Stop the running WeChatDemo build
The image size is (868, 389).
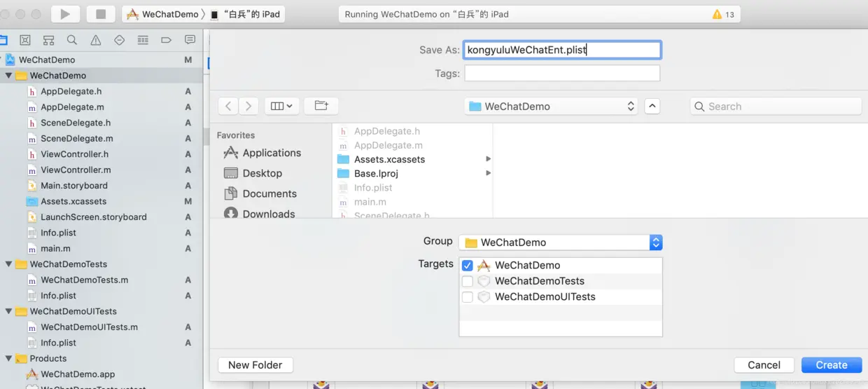click(x=101, y=14)
